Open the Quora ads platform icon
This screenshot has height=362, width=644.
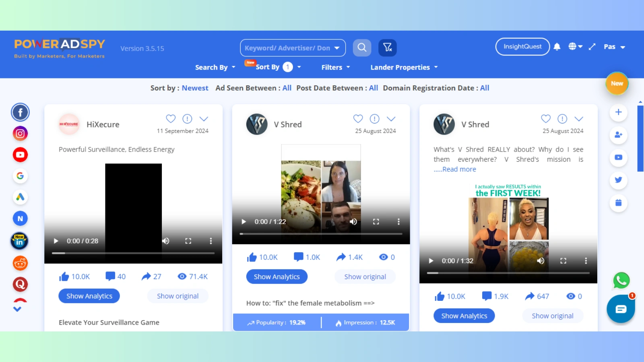20,284
